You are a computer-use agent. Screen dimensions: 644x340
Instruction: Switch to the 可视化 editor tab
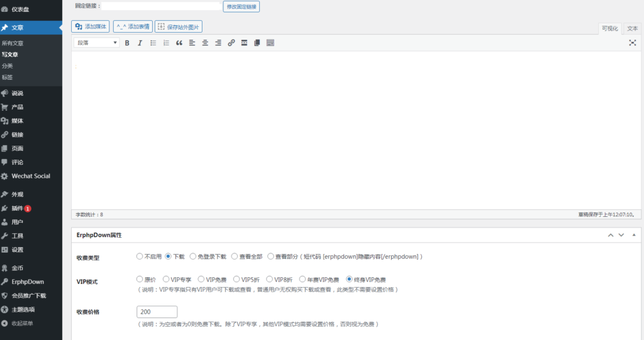tap(609, 28)
